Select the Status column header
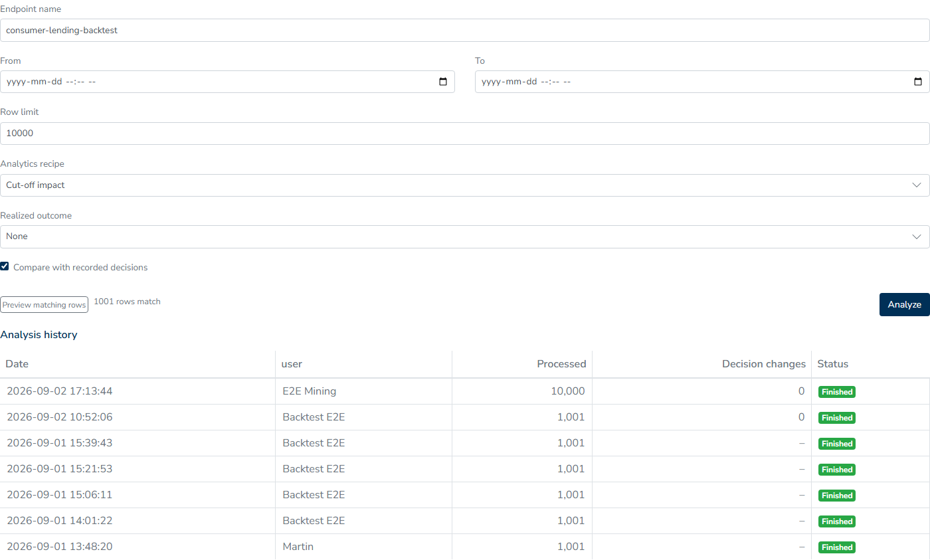This screenshot has height=560, width=930. pos(871,364)
